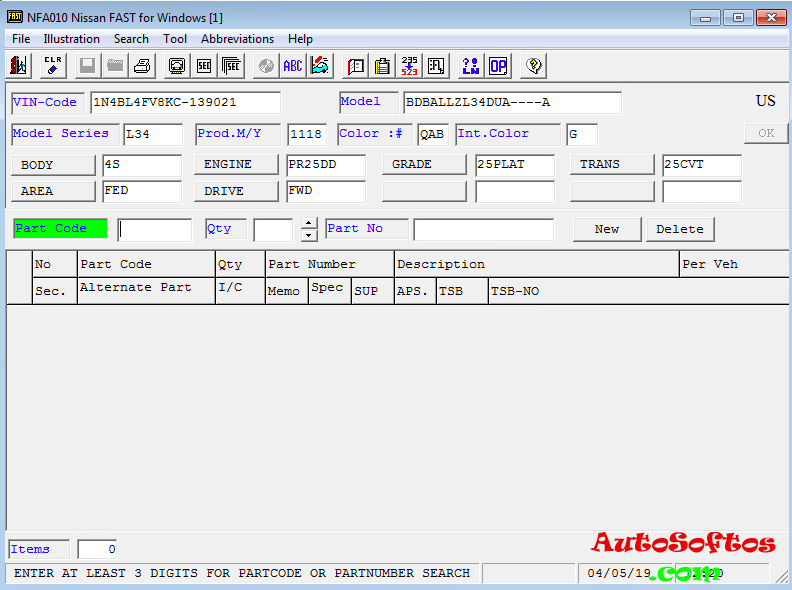Image resolution: width=792 pixels, height=590 pixels.
Task: Click the Description column header
Action: pyautogui.click(x=536, y=264)
